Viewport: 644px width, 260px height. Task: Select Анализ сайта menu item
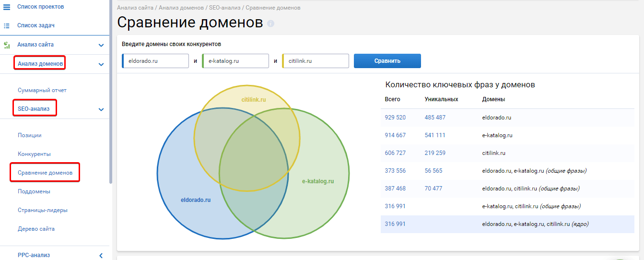point(35,45)
